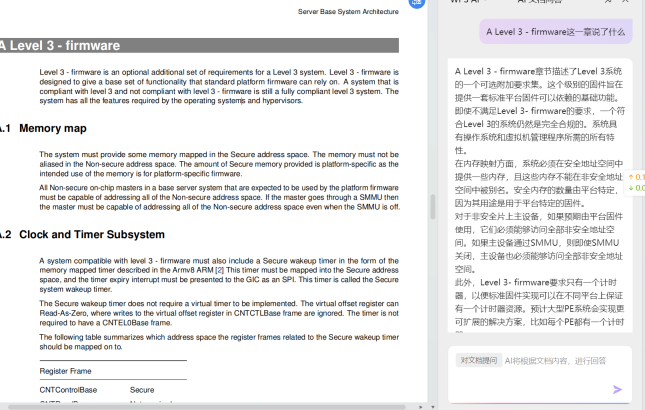Click the AI answer line starting '在内存映射方面'
Viewport: 645px width, 410px height.
pos(538,164)
